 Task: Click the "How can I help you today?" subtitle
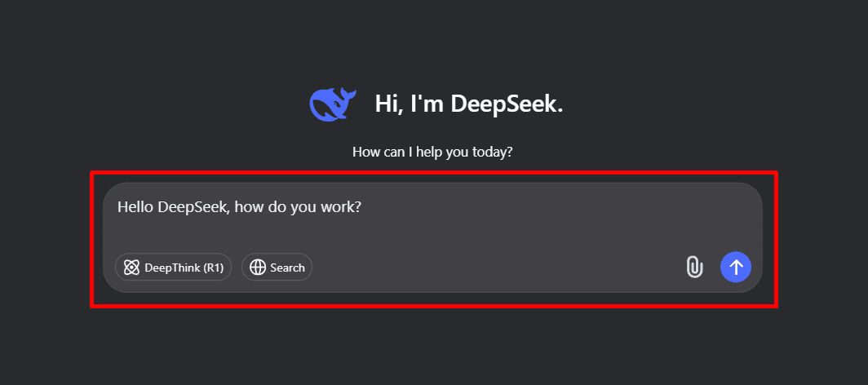[432, 152]
